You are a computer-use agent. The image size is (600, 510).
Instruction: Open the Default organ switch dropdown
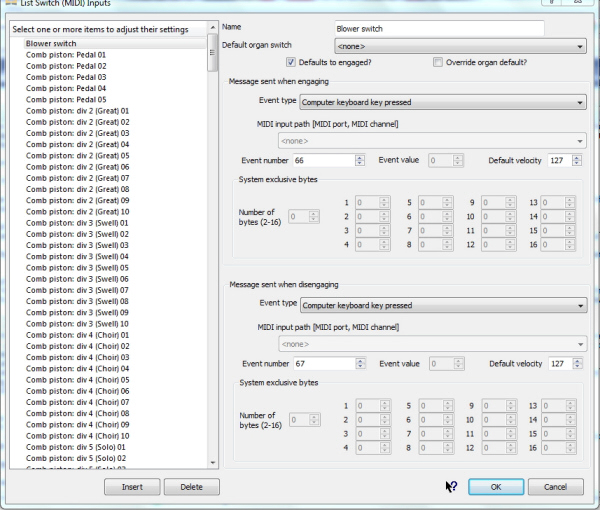(x=459, y=46)
